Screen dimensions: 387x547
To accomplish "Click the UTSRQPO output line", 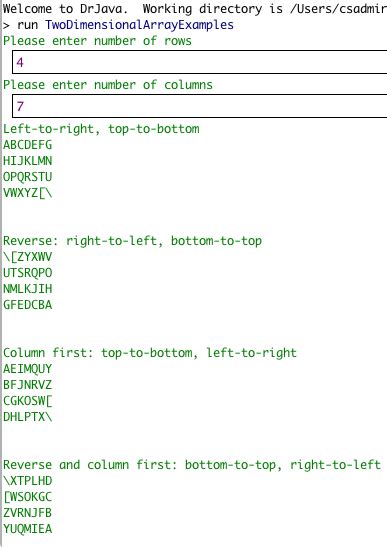I will coord(28,273).
